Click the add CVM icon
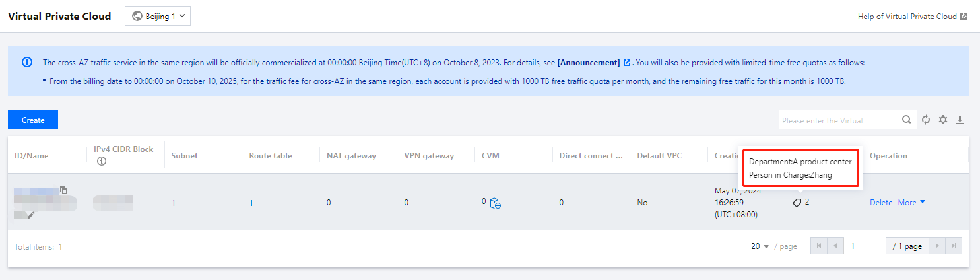Image resolution: width=980 pixels, height=280 pixels. pos(495,204)
